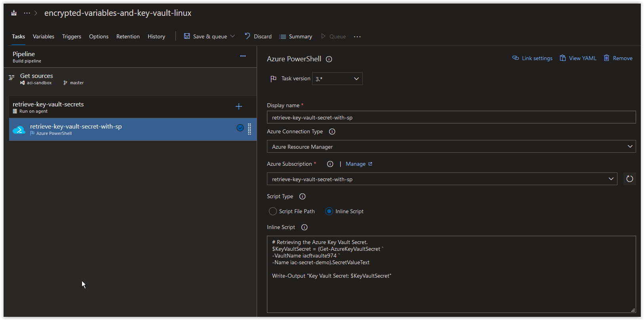
Task: Show Azure Subscription info
Action: point(330,164)
